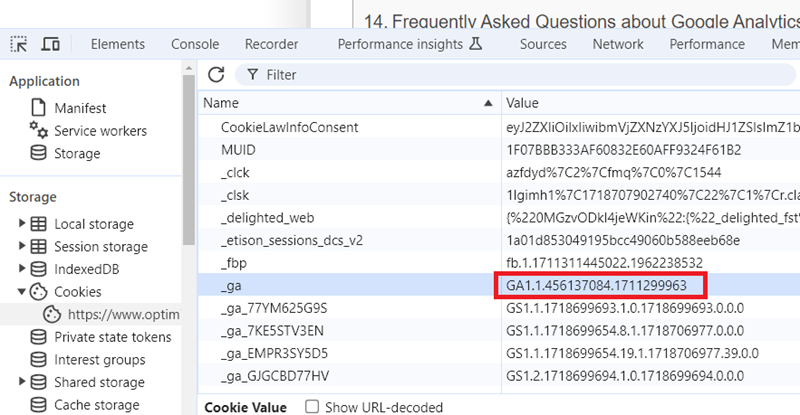Click the IndexedDB database icon
The height and width of the screenshot is (415, 800).
pos(38,269)
